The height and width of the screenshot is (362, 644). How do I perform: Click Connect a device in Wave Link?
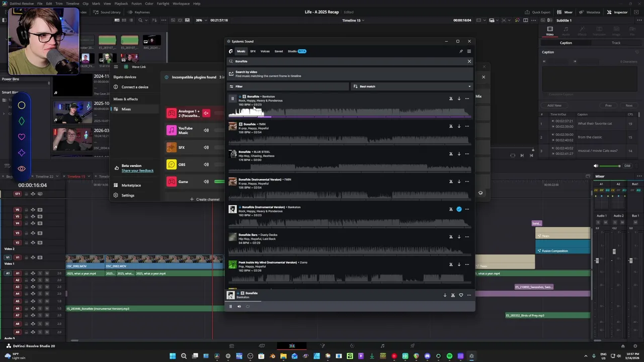coord(131,87)
